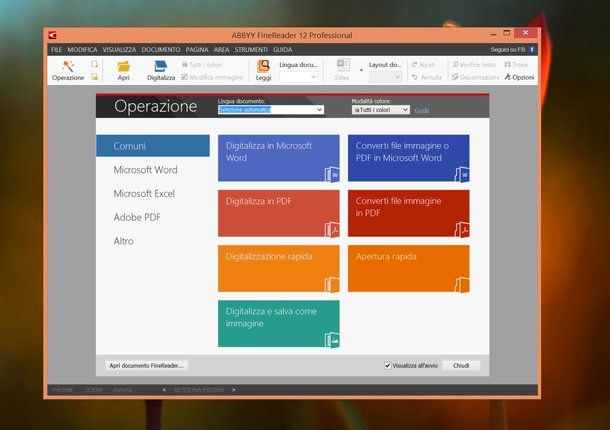610x430 pixels.
Task: Open the toolbar Lingua docu... combo box
Action: tap(298, 77)
